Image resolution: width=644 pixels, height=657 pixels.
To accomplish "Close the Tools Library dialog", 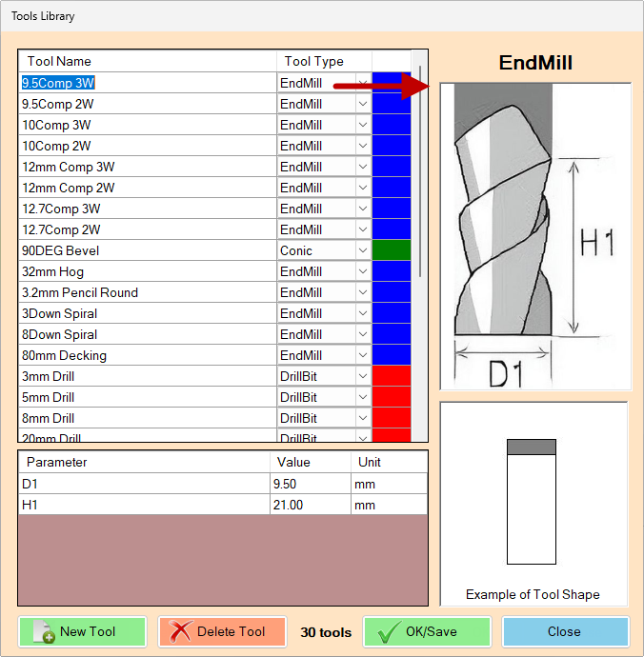I will pos(565,631).
